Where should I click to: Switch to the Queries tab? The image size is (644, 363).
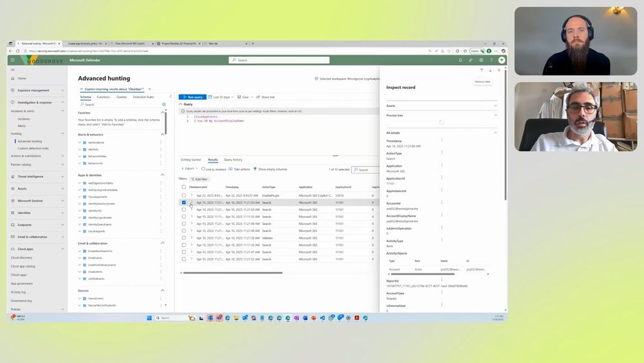(x=122, y=97)
